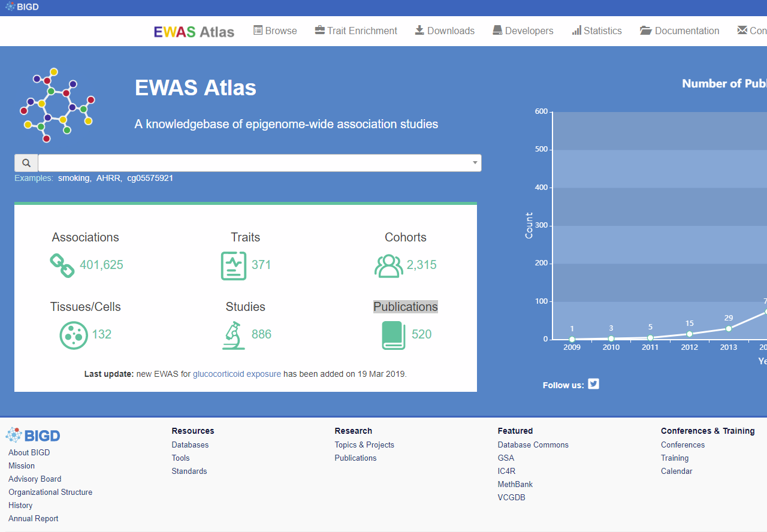
Task: Open the GSA featured link
Action: [506, 458]
